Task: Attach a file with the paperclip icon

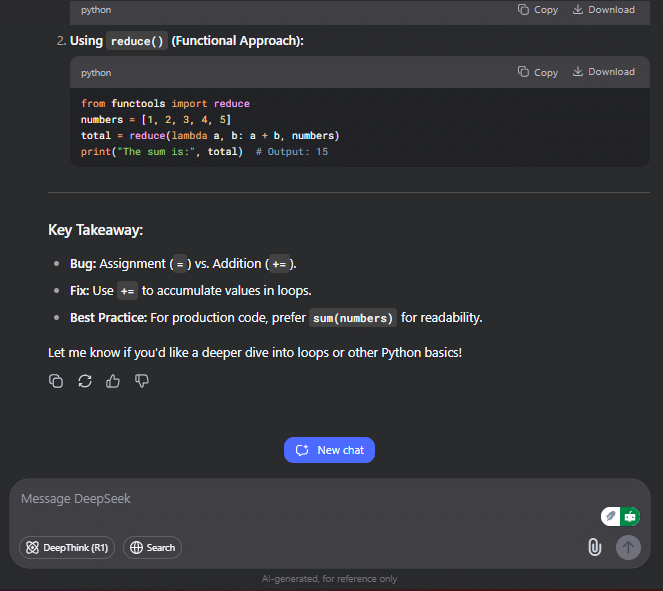Action: (x=595, y=547)
